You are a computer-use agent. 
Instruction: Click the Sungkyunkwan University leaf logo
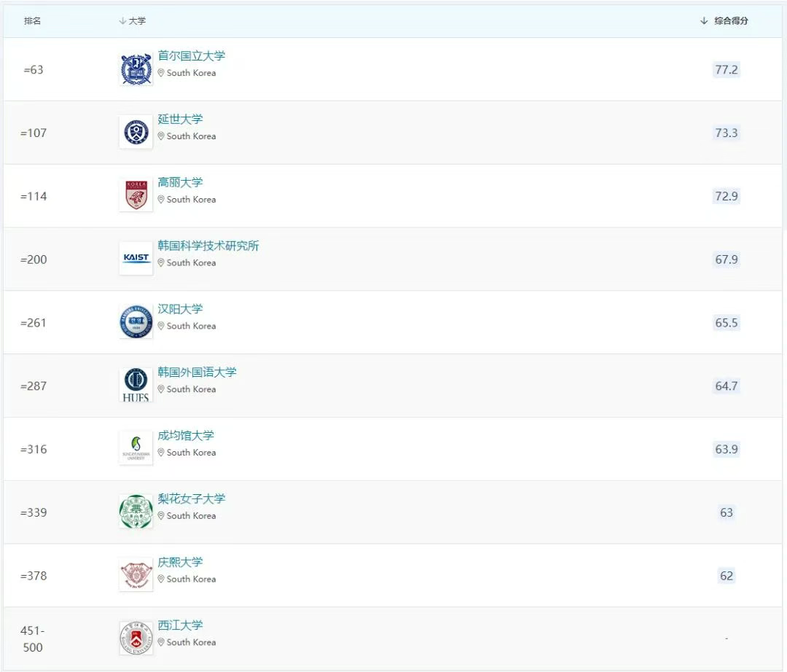(x=136, y=448)
